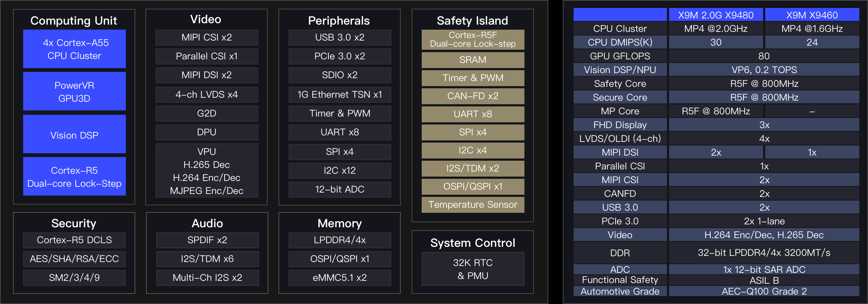Select the CANFD row label
868x304 pixels.
pyautogui.click(x=620, y=194)
